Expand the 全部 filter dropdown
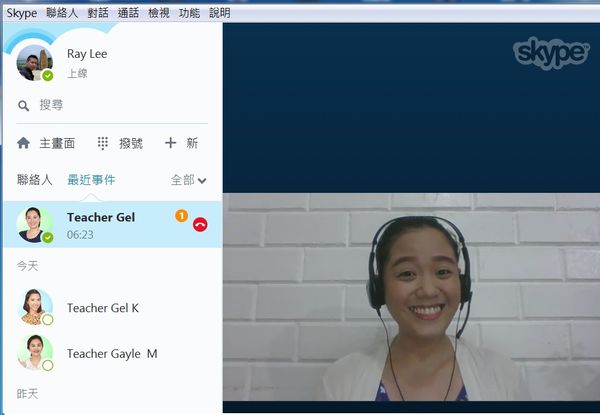The height and width of the screenshot is (415, 600). point(189,180)
